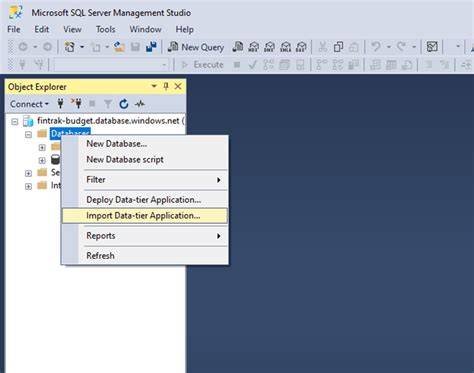Collapse the fintrak-budget server node
This screenshot has height=373, width=474.
[15, 121]
